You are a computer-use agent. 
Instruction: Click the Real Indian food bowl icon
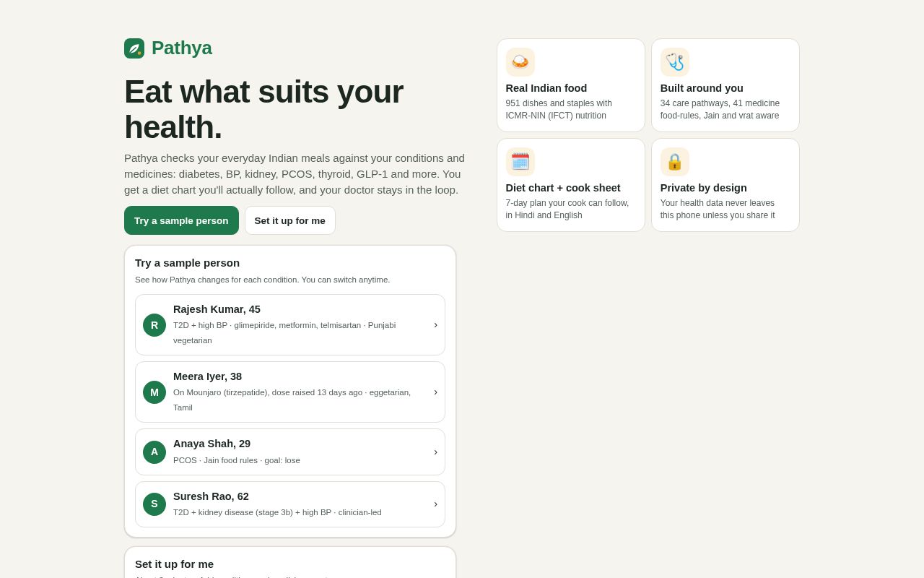tap(520, 62)
